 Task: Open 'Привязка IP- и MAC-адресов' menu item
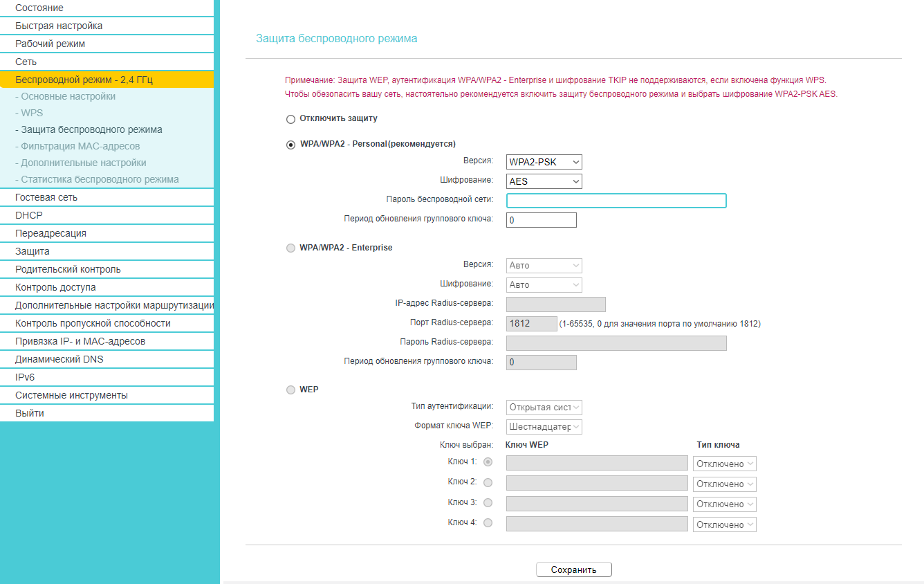pyautogui.click(x=107, y=341)
